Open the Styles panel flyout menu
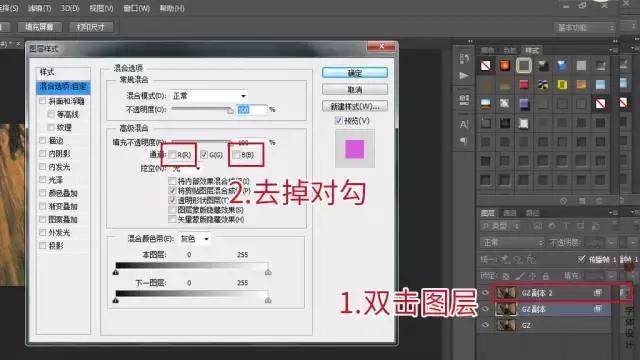The height and width of the screenshot is (360, 640). 613,50
